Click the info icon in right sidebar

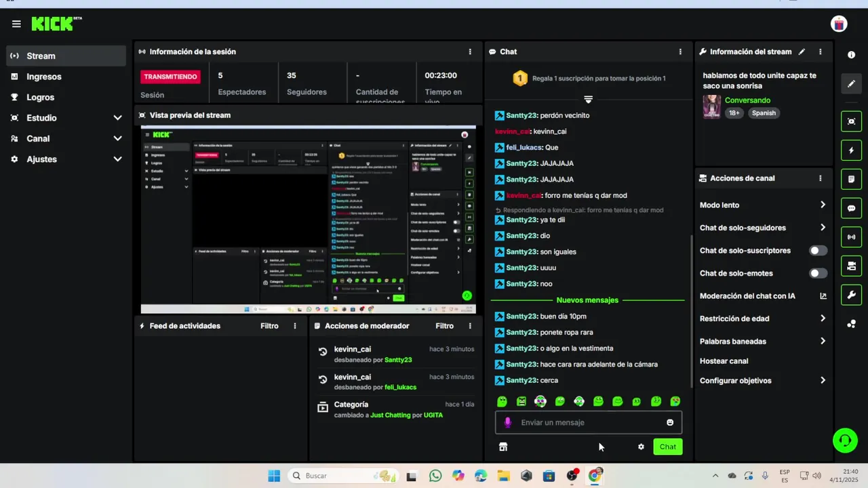point(852,55)
